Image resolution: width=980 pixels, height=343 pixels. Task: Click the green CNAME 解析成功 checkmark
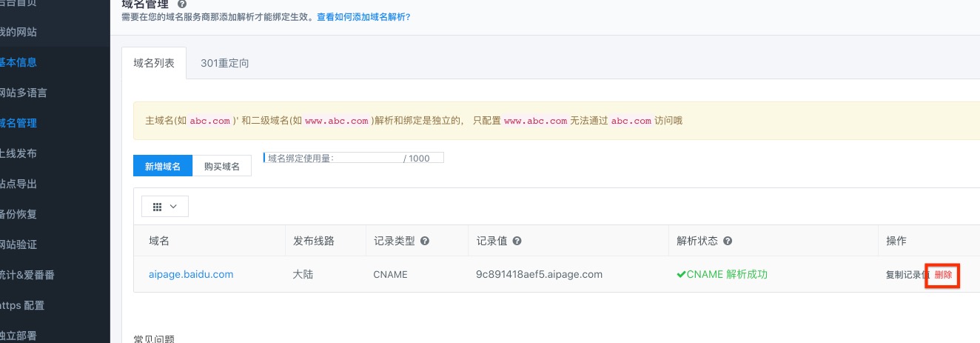(x=681, y=274)
